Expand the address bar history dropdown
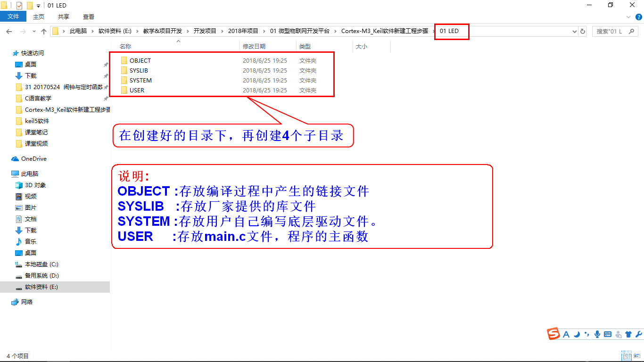This screenshot has height=362, width=644. [x=574, y=31]
